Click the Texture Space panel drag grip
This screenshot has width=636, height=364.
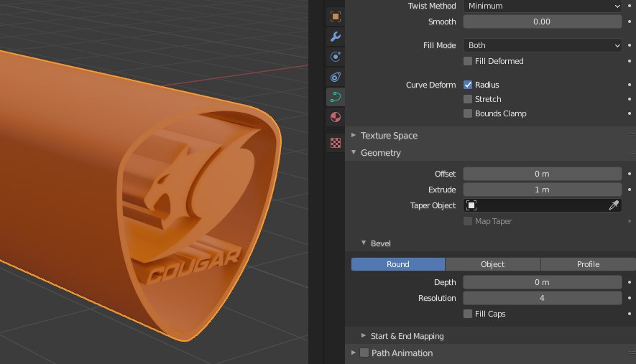tap(632, 136)
